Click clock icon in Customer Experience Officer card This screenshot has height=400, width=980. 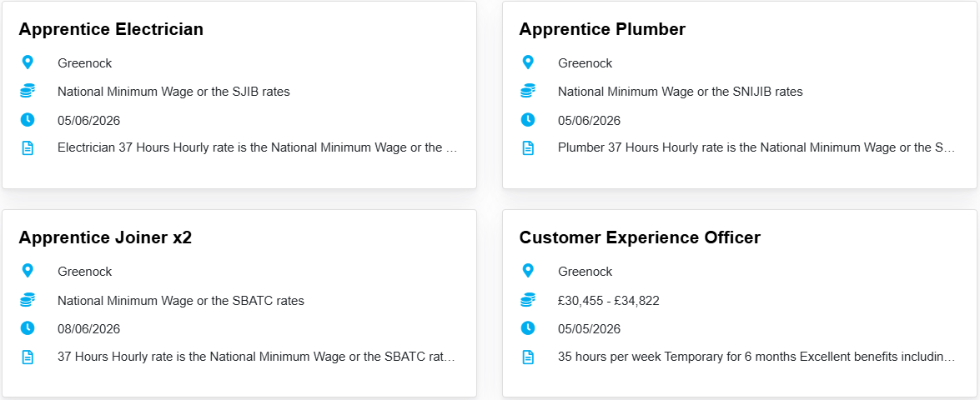[x=528, y=327]
